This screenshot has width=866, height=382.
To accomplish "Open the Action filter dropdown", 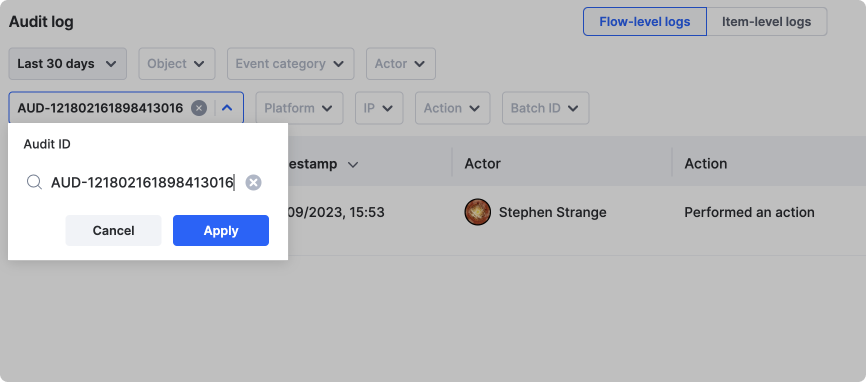I will [453, 108].
